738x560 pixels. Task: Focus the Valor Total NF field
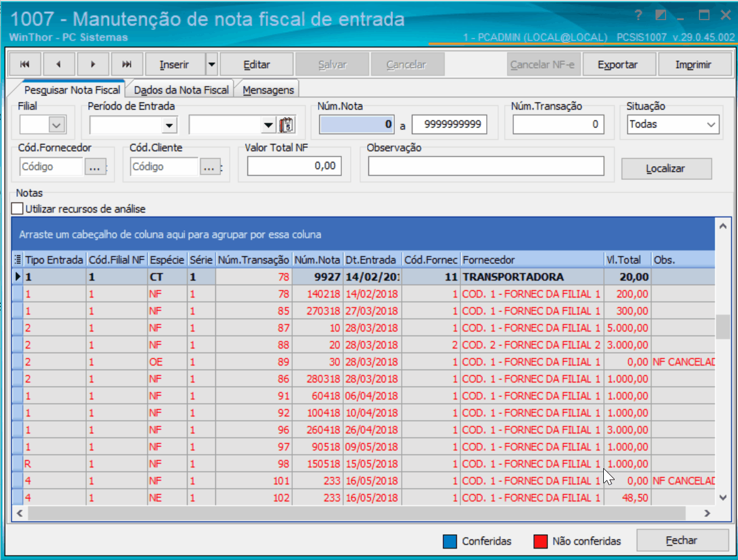click(294, 166)
